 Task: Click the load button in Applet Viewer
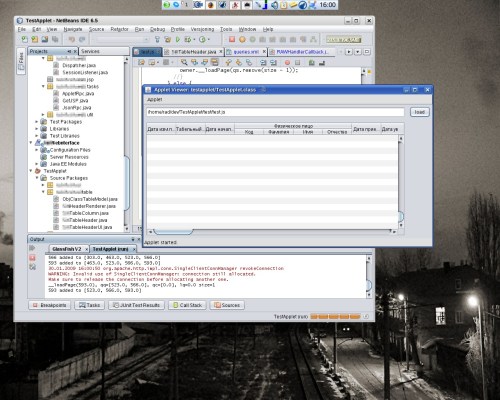point(419,112)
